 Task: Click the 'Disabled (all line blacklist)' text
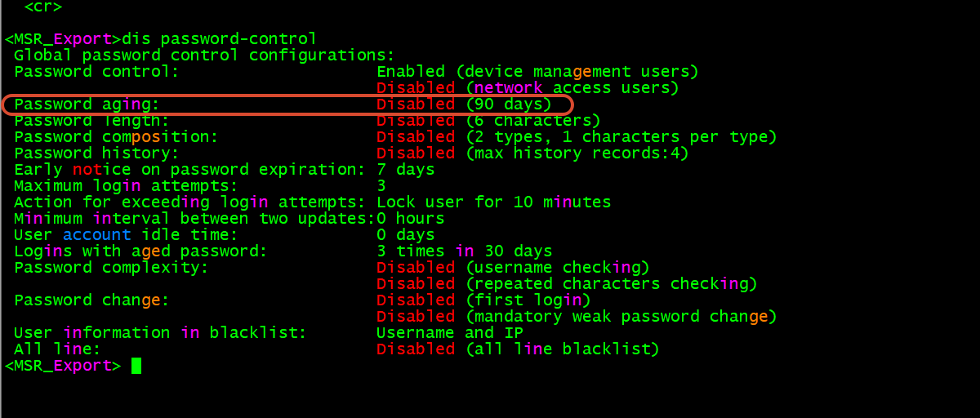(518, 349)
